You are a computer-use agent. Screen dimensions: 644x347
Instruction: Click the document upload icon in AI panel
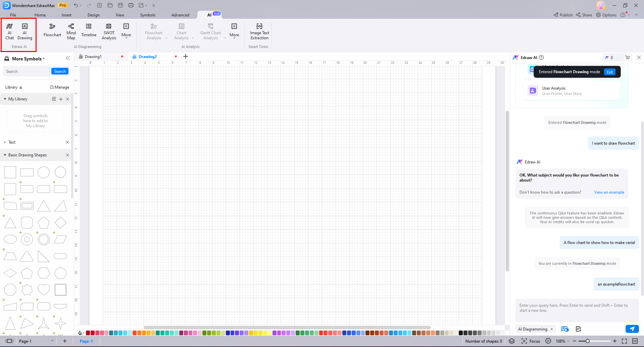[578, 329]
